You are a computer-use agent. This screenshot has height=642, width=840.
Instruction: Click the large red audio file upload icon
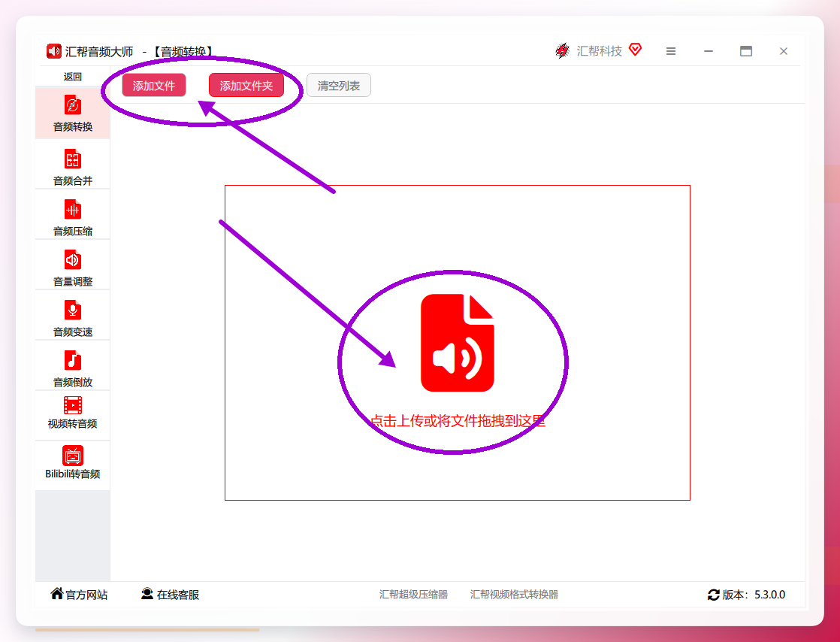coord(457,343)
